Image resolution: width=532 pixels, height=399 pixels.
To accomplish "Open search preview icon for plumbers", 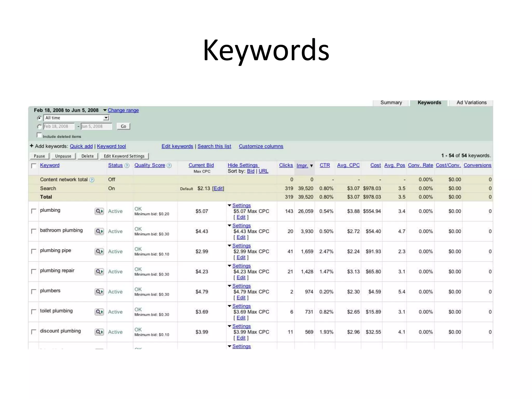I will 99,292.
